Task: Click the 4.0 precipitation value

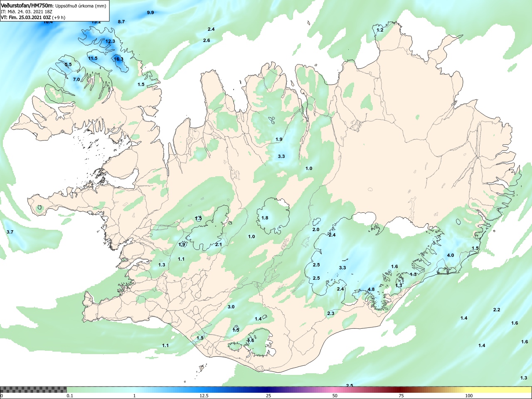Action: [451, 255]
